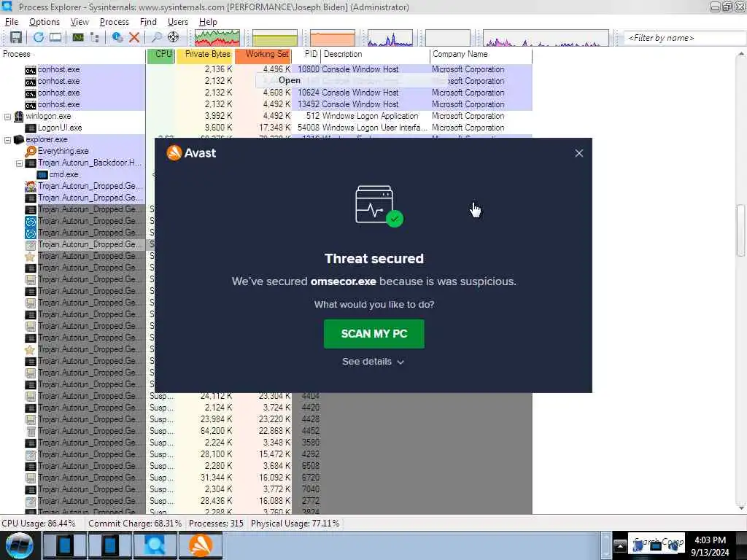Image resolution: width=747 pixels, height=560 pixels.
Task: Sort by CPU column header
Action: pos(161,54)
